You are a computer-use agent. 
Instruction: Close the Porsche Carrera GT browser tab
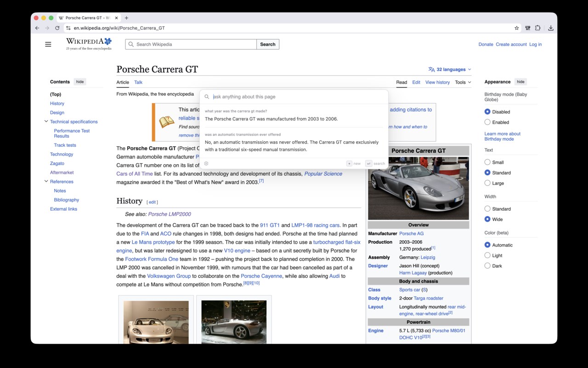116,18
